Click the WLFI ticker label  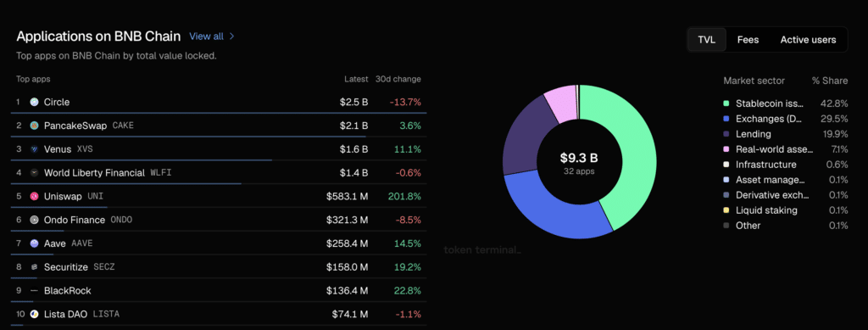coord(161,173)
